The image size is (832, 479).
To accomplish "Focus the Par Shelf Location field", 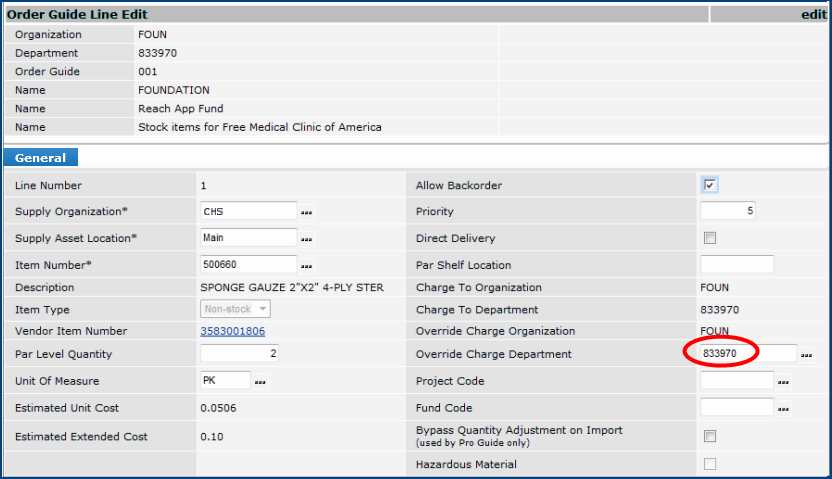I will (x=737, y=265).
